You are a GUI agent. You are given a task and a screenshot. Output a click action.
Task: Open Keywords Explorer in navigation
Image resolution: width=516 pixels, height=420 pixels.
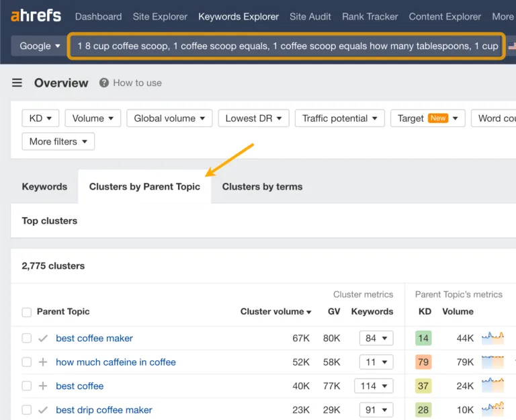coord(239,16)
